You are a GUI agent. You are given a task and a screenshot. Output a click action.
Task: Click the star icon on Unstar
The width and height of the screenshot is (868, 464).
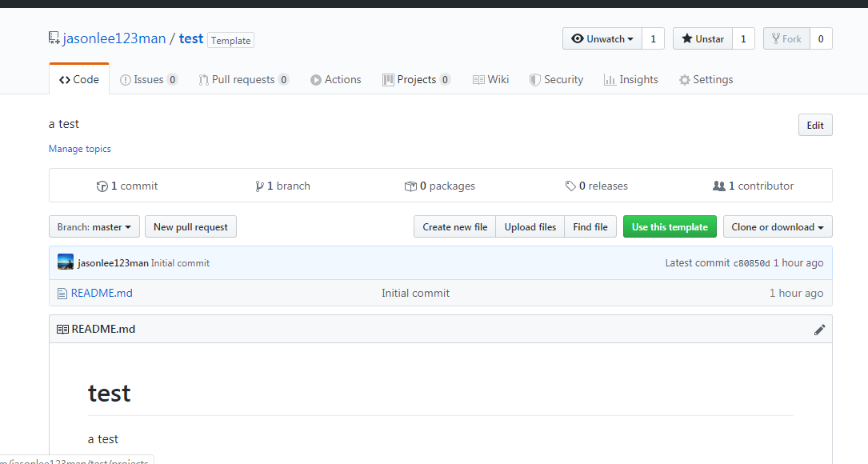tap(687, 38)
